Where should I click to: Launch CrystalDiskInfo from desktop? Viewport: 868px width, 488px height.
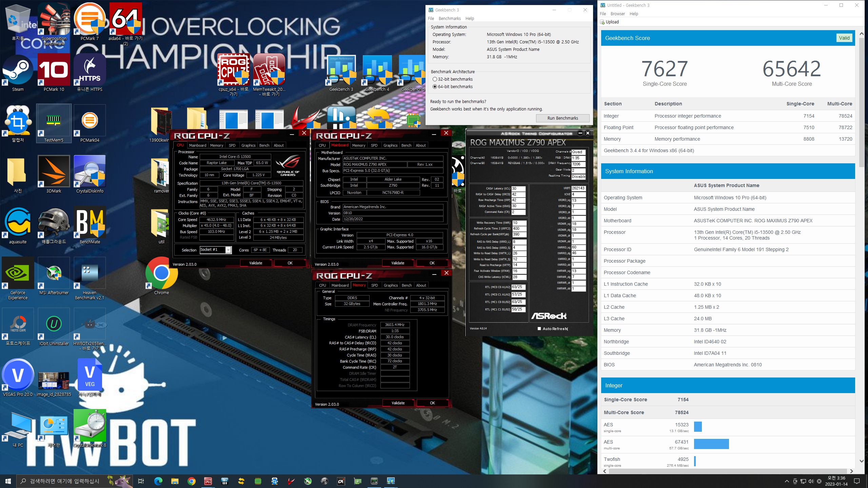[90, 175]
